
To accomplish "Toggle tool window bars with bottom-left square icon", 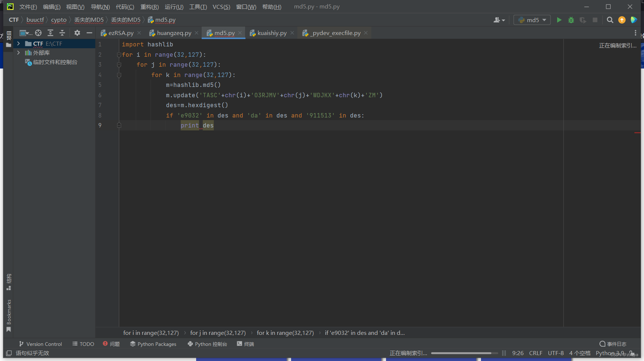I will click(9, 353).
